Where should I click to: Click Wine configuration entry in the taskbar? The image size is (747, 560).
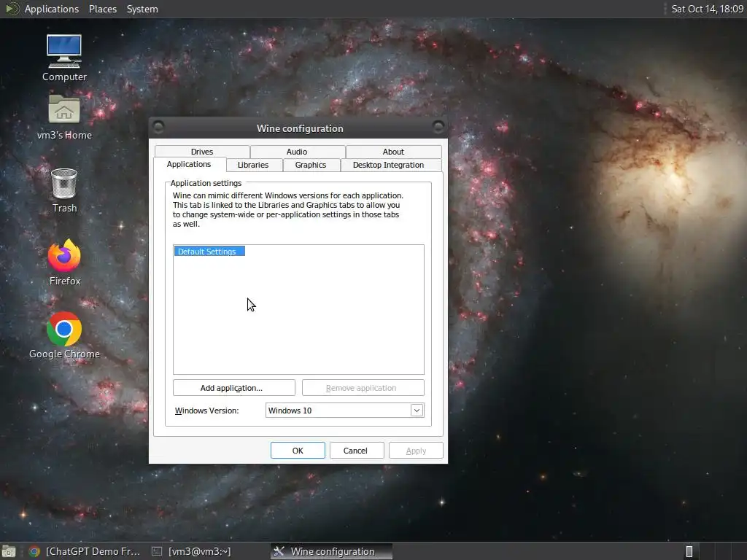(x=332, y=551)
